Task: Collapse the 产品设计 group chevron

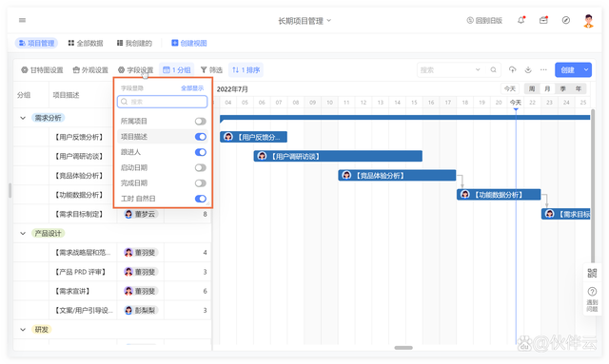Action: (x=23, y=233)
